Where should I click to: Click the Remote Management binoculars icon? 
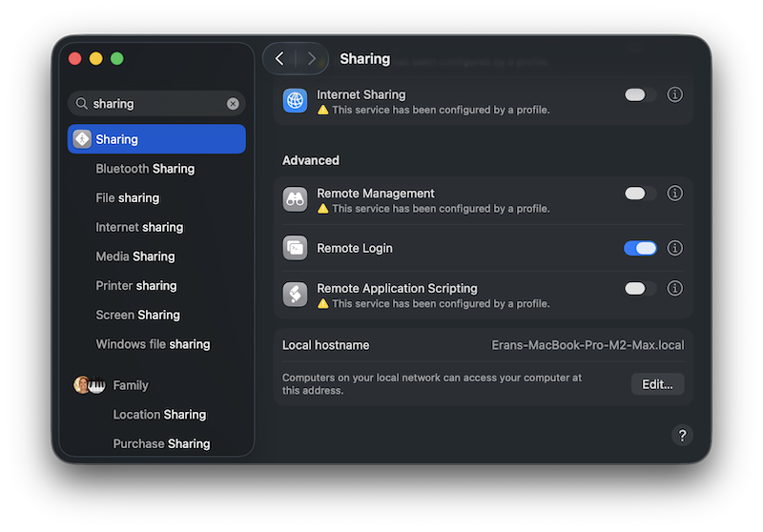(295, 199)
